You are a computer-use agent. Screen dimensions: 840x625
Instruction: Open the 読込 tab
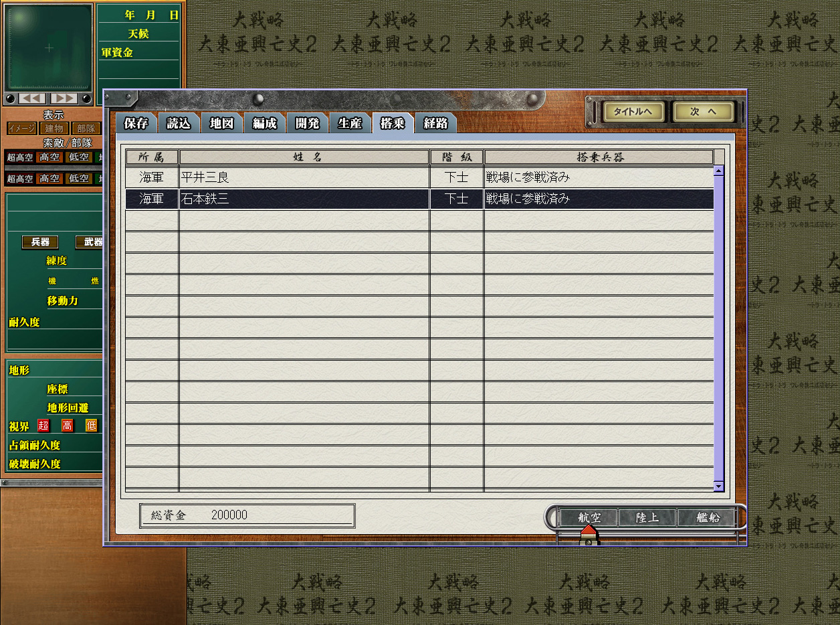point(179,123)
